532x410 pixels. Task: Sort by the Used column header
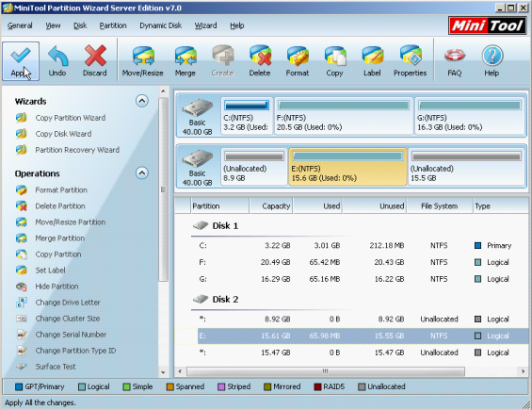click(x=317, y=205)
